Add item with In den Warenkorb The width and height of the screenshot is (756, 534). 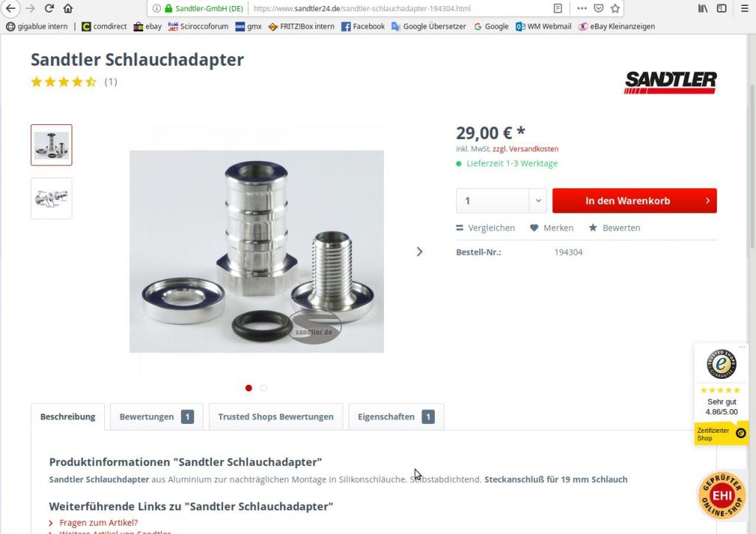(x=634, y=201)
